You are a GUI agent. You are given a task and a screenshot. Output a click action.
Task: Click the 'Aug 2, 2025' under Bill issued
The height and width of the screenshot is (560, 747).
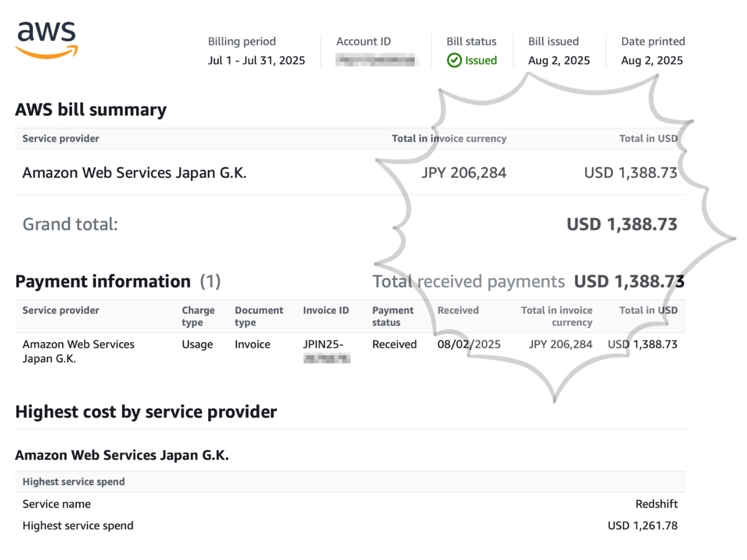tap(559, 60)
